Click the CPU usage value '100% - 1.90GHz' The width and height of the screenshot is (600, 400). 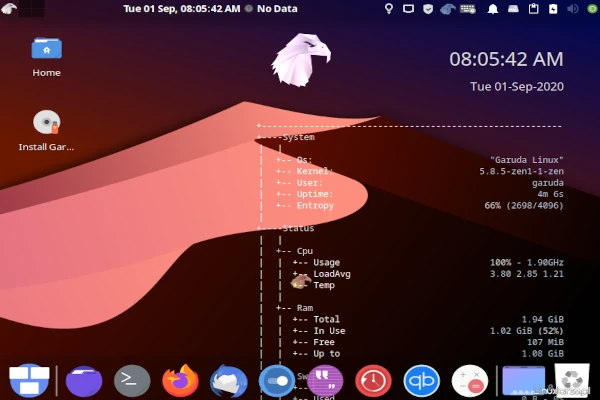pos(527,263)
